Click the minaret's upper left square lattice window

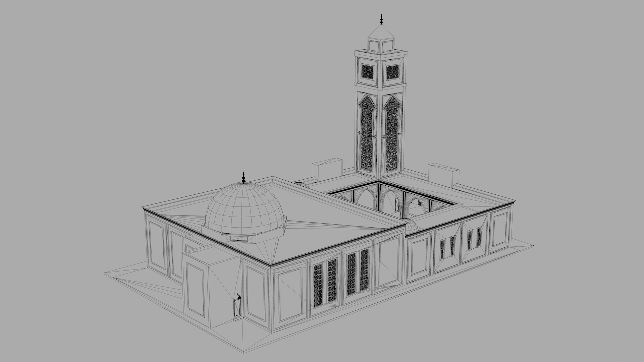367,71
